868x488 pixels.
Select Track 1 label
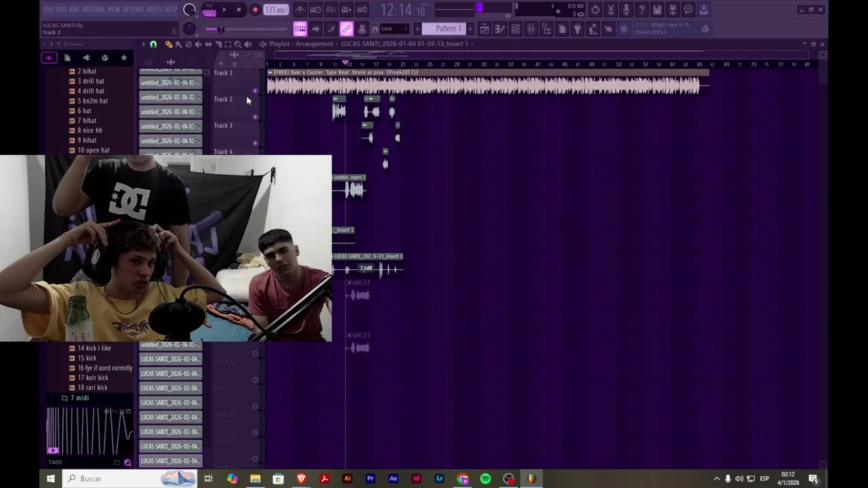pos(222,73)
